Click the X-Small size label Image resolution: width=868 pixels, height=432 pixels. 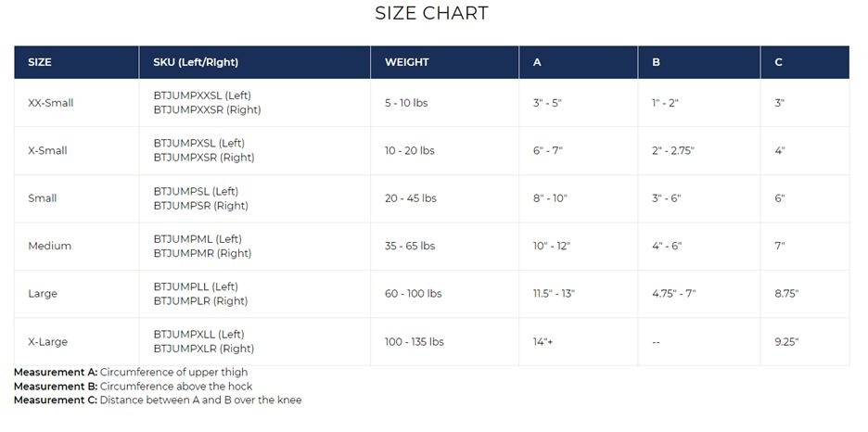[48, 150]
